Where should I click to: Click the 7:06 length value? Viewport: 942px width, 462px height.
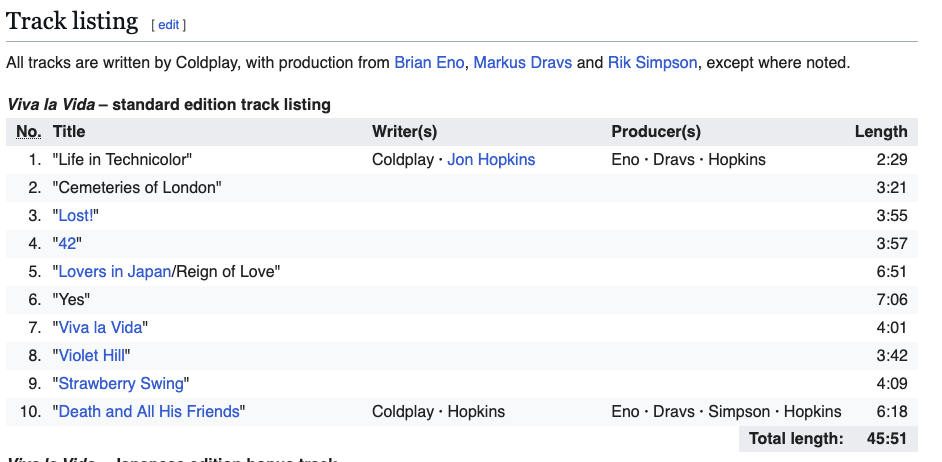click(x=892, y=299)
